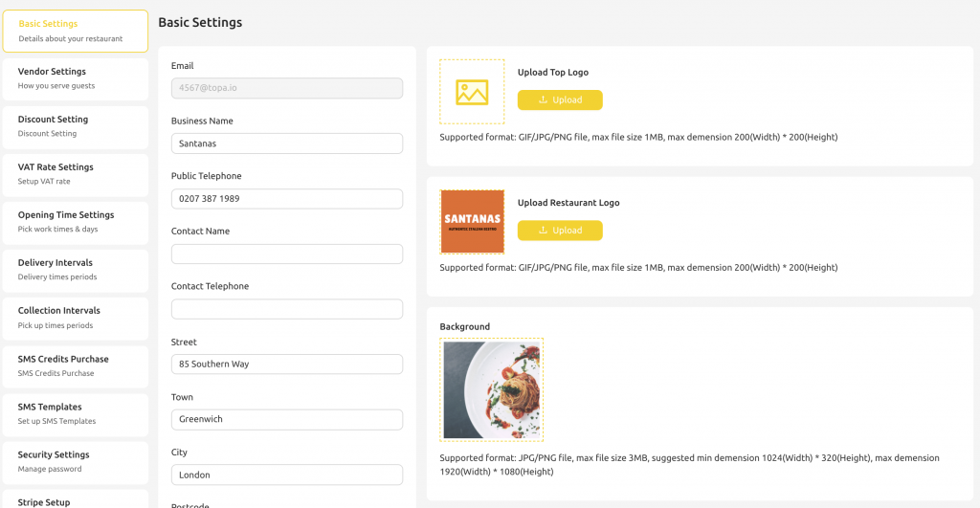The width and height of the screenshot is (980, 508).
Task: Click the empty Contact Name field
Action: click(287, 254)
